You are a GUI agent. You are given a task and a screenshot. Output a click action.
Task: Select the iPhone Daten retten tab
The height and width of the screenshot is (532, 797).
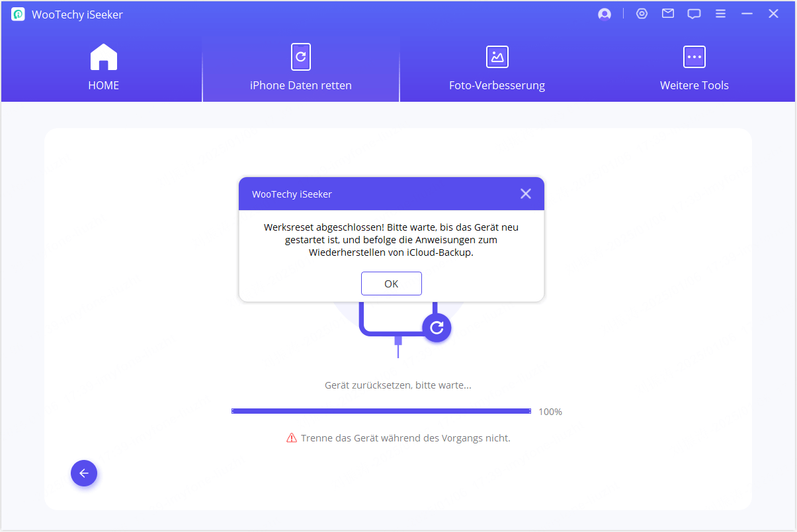[x=301, y=69]
